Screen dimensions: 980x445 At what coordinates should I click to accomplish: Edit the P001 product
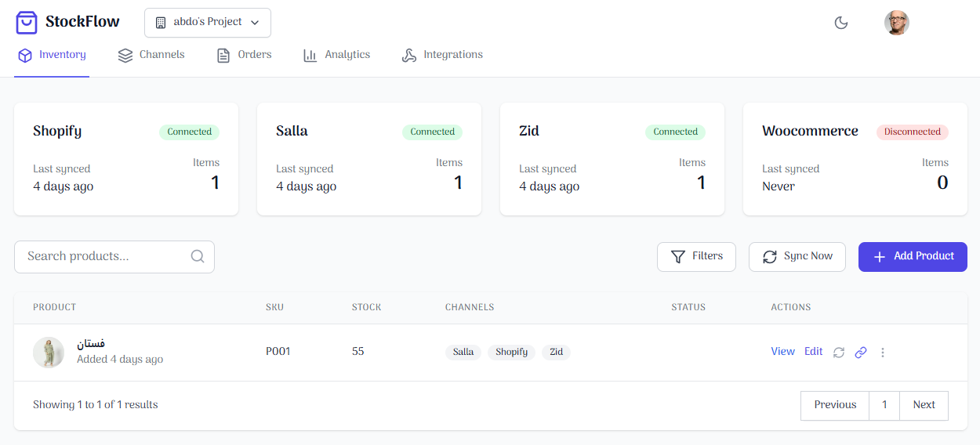(x=814, y=352)
